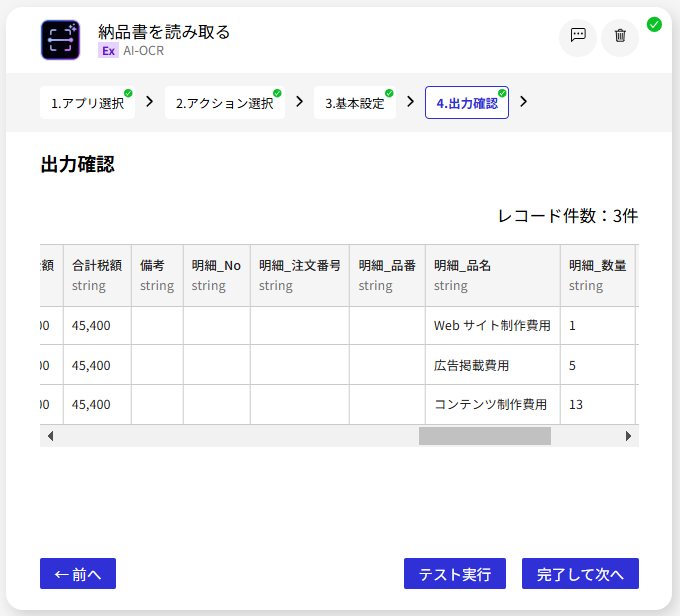Click quantity 13 cell
This screenshot has height=616, width=680.
pos(598,404)
